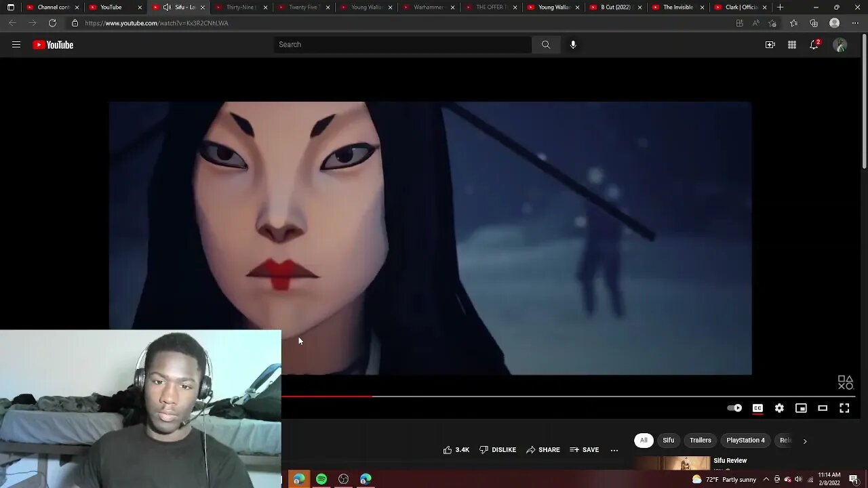The width and height of the screenshot is (868, 488).
Task: Switch to miniplayer mode
Action: tap(801, 408)
